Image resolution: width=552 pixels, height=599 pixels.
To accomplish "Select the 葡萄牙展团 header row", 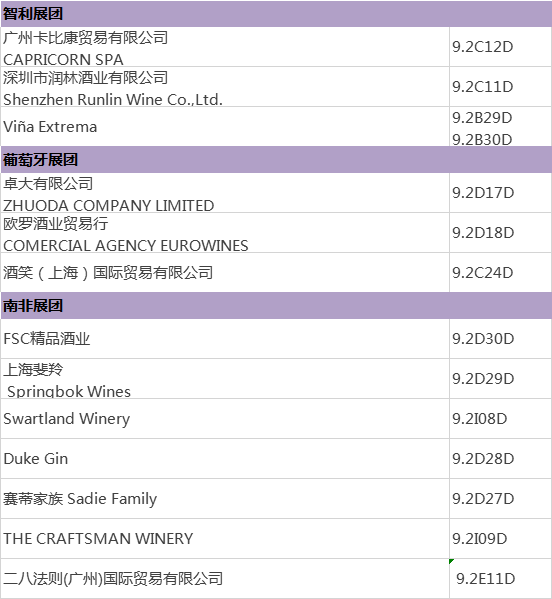I will point(276,160).
